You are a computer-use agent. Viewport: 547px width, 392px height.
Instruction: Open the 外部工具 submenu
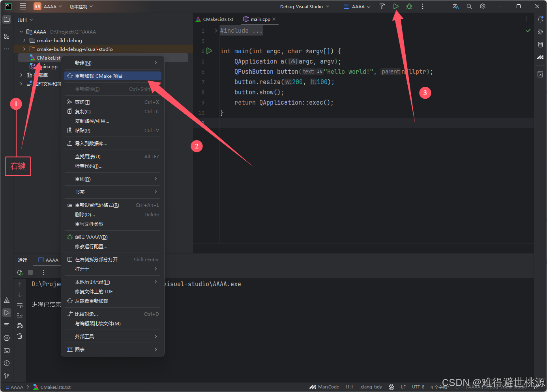tap(112, 337)
